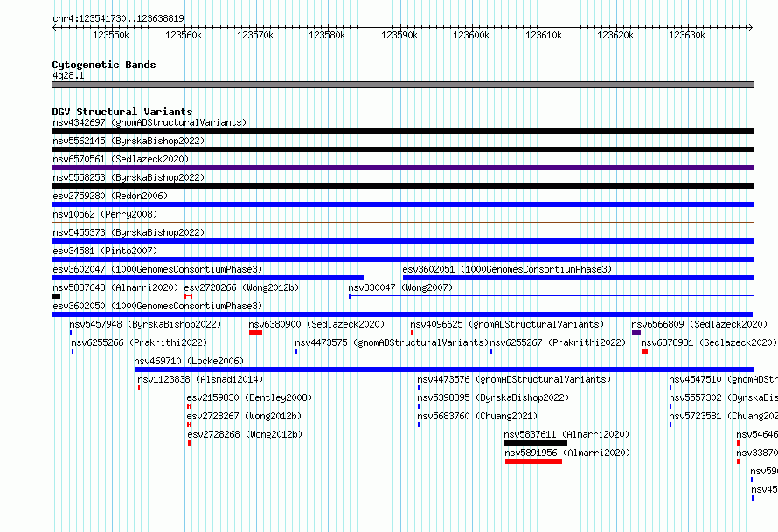Screen dimensions: 778x532
Task: Click the purple block under nsv6566809
Action: (x=636, y=333)
